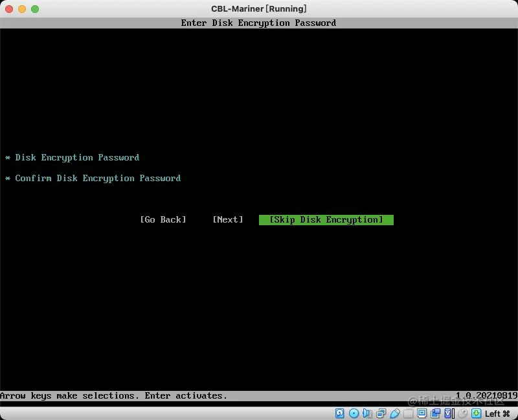Image resolution: width=518 pixels, height=420 pixels.
Task: Activate the Go Back button
Action: 163,220
